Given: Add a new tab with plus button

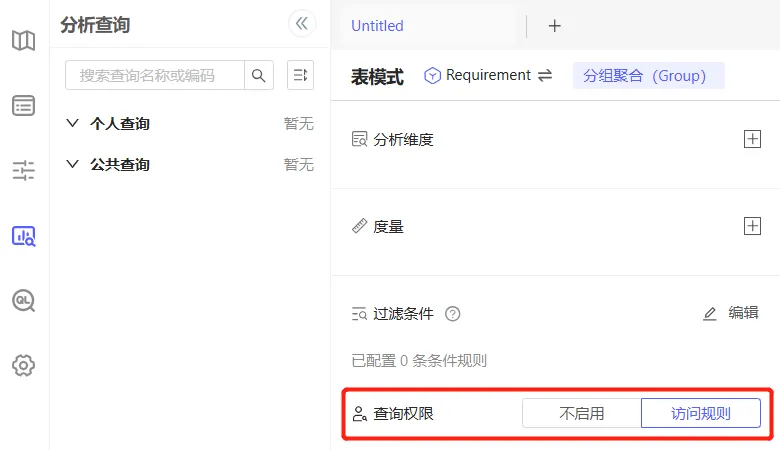Looking at the screenshot, I should [554, 26].
